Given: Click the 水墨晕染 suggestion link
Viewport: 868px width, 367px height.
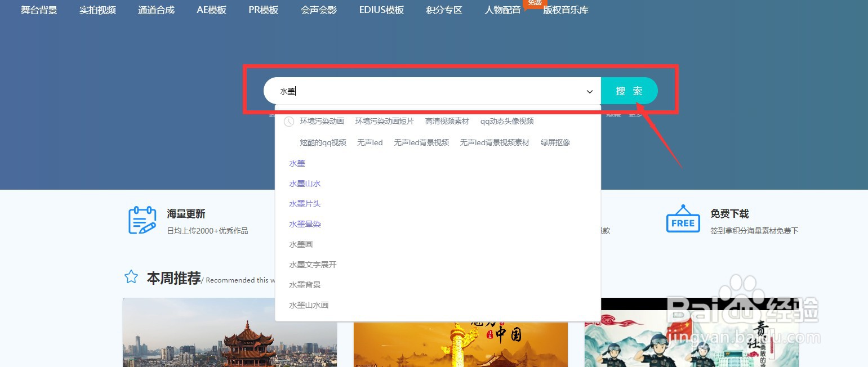Looking at the screenshot, I should pyautogui.click(x=305, y=223).
